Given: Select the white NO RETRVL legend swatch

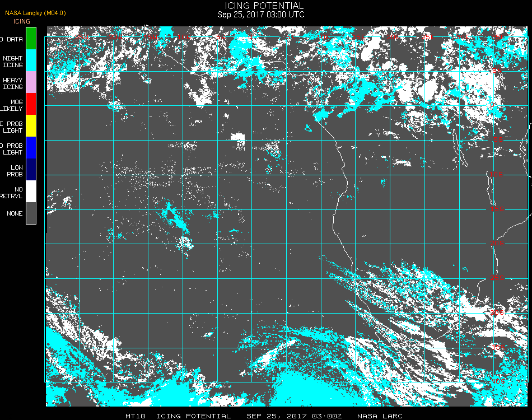Looking at the screenshot, I should [x=31, y=192].
